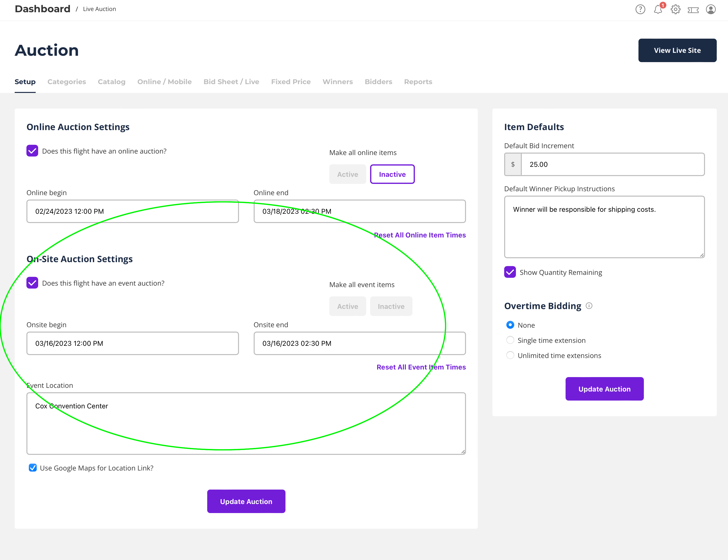Open notifications bell icon
The height and width of the screenshot is (560, 728).
coord(658,9)
